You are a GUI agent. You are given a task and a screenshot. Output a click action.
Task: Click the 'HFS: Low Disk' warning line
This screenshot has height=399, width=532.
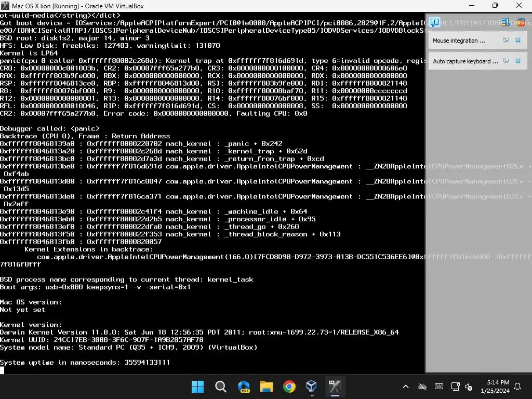coord(110,46)
